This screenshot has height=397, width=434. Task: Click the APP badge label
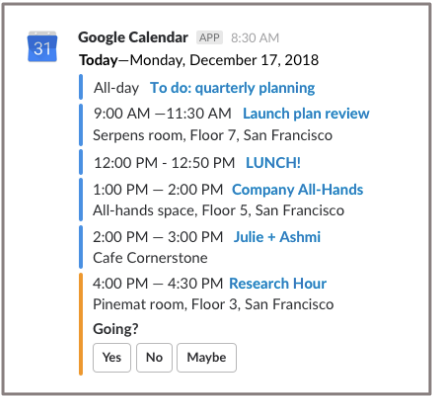click(x=209, y=37)
